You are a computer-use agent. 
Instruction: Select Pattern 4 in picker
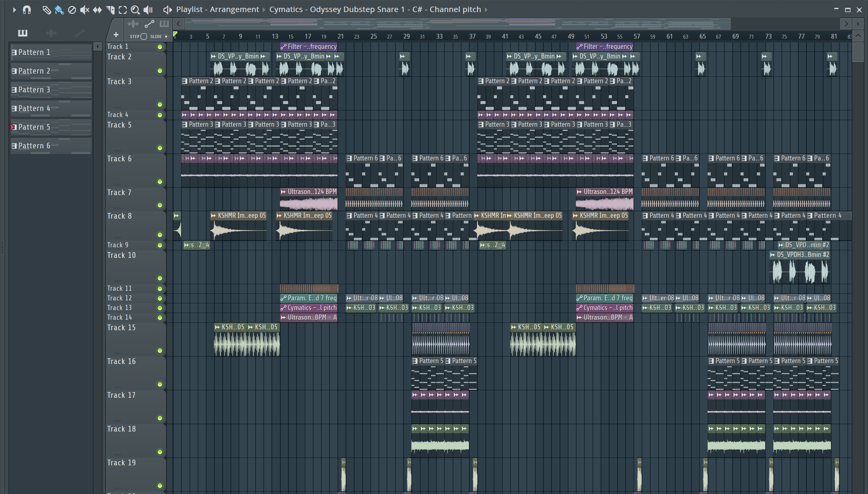coord(51,108)
